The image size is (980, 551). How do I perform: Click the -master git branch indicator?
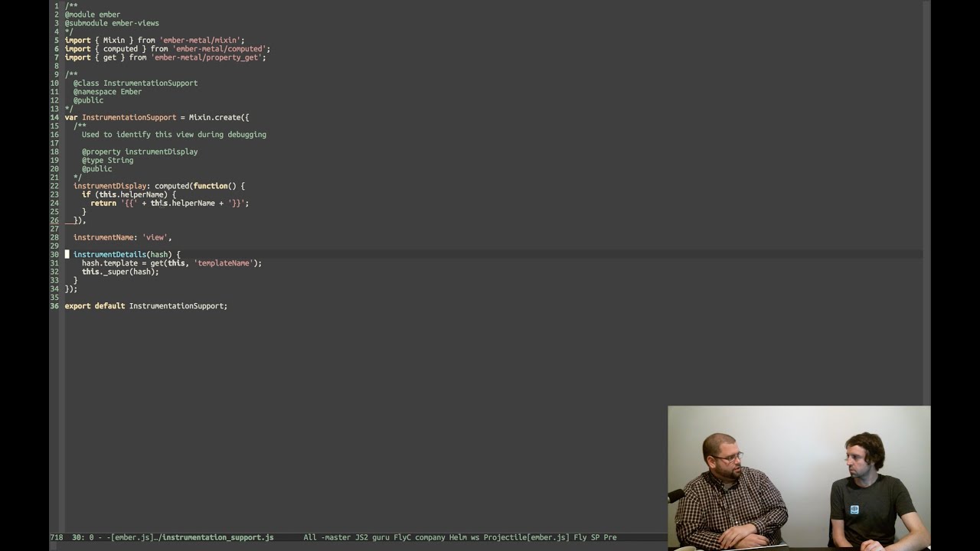point(336,537)
